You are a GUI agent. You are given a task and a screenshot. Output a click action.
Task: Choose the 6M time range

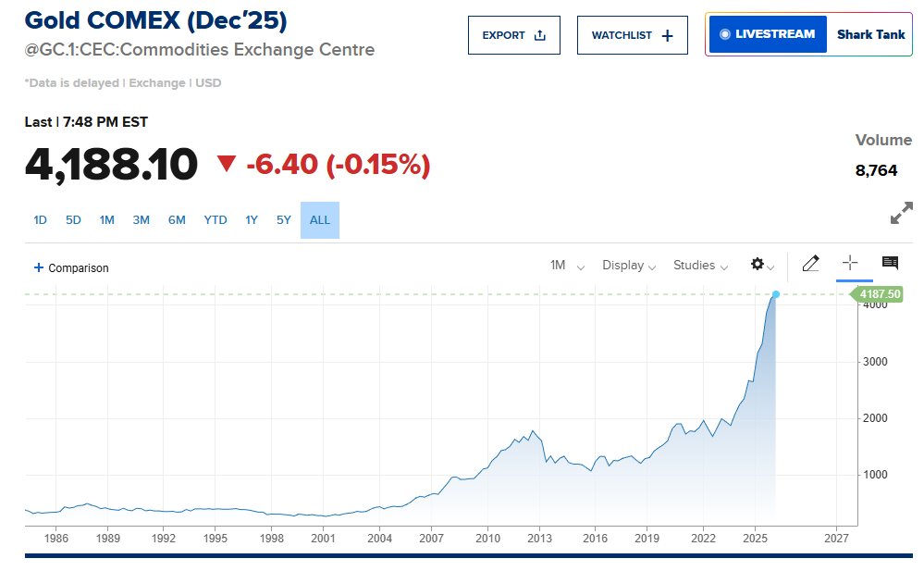pos(177,220)
